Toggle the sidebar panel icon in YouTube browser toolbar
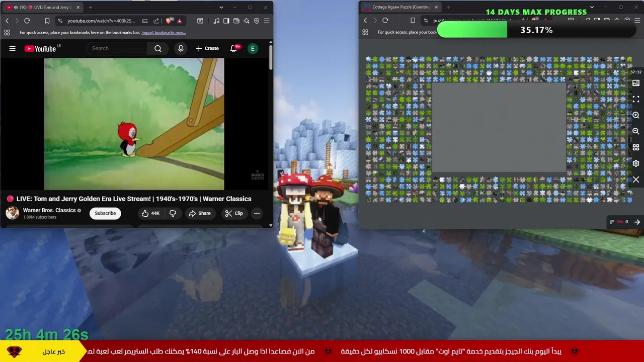The height and width of the screenshot is (362, 644). (x=226, y=21)
